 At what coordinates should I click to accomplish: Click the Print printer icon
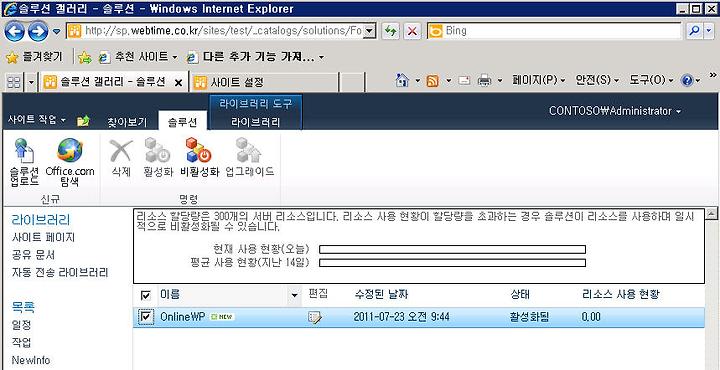(x=484, y=81)
